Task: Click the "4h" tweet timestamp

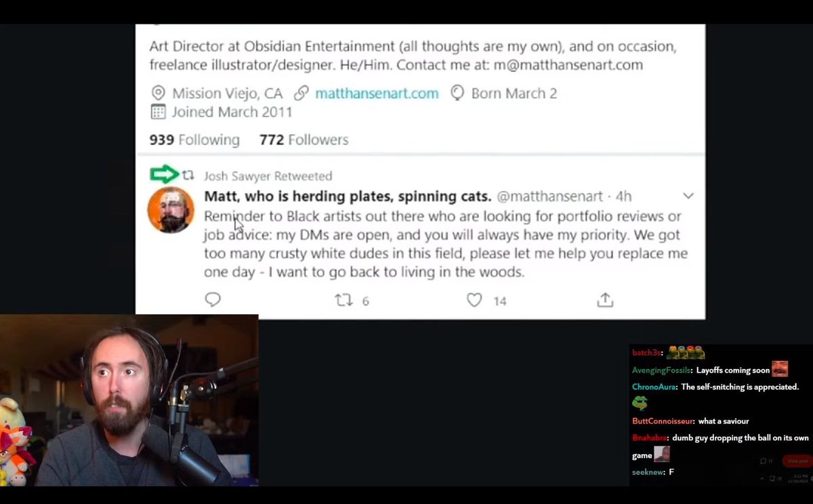Action: (623, 196)
